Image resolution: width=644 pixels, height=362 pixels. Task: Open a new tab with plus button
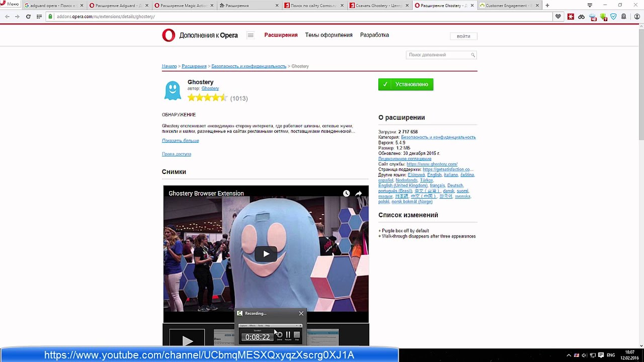coord(547,6)
